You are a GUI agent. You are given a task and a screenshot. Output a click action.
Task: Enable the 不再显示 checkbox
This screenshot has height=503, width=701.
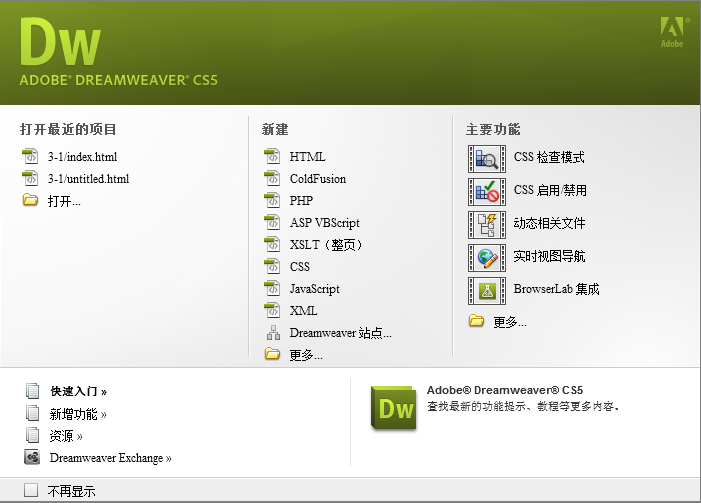[x=31, y=490]
